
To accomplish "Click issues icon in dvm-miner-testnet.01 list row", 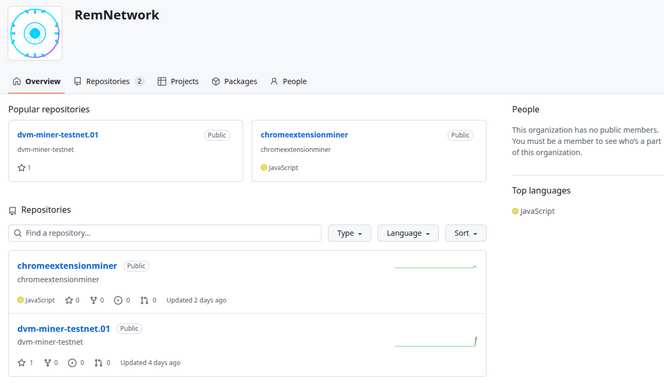I will [72, 363].
